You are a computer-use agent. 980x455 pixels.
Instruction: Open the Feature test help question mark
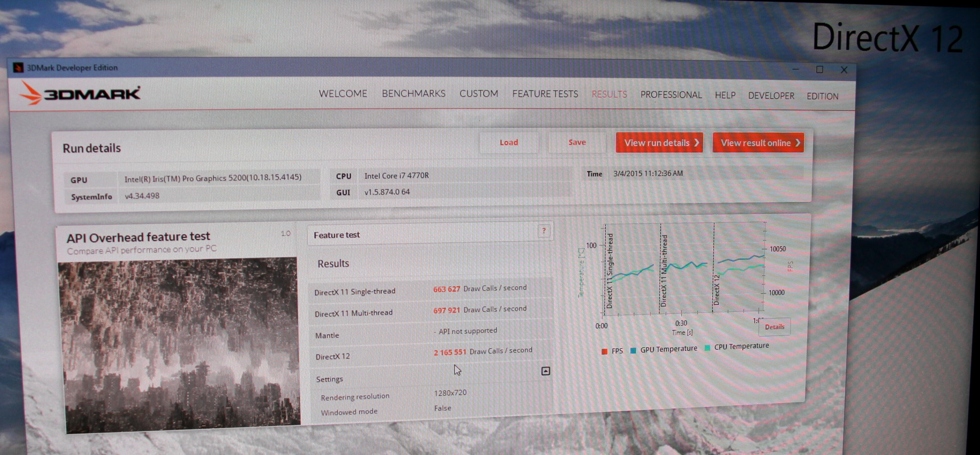click(x=544, y=231)
